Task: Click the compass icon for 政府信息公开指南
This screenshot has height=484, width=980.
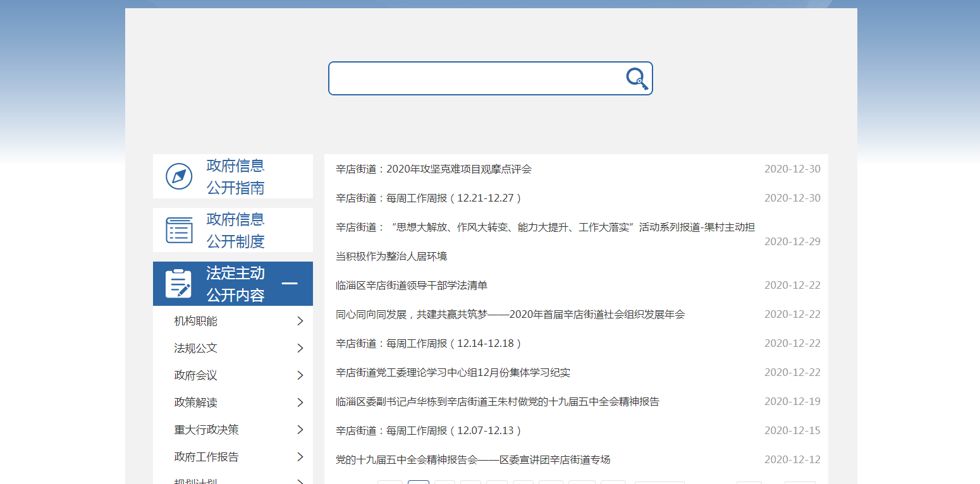Action: click(179, 176)
